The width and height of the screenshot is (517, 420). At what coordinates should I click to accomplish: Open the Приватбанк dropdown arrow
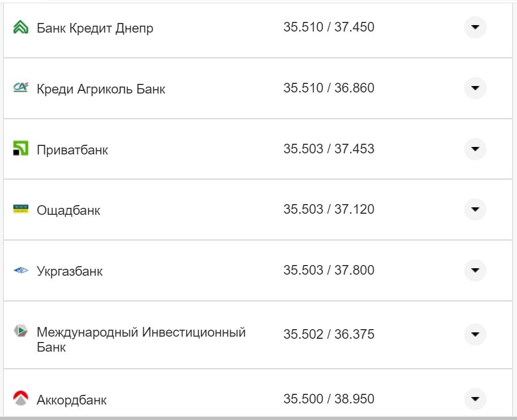(475, 149)
